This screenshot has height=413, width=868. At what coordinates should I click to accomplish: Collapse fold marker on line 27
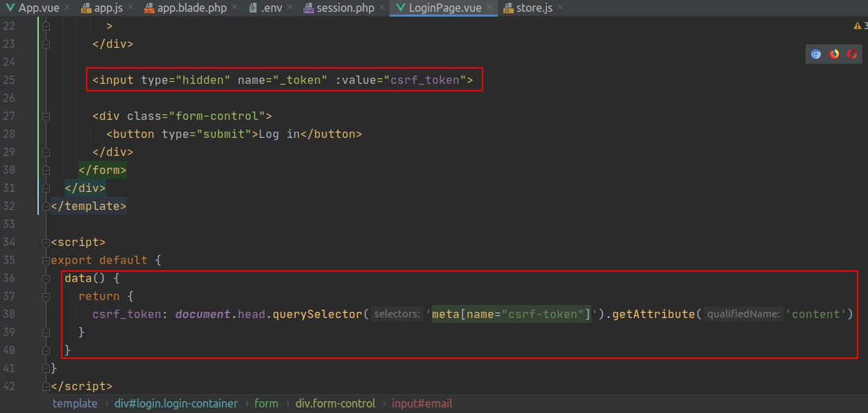point(46,116)
